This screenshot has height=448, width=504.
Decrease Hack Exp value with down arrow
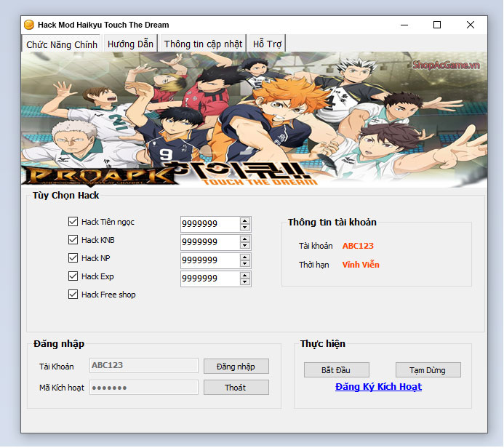[245, 282]
